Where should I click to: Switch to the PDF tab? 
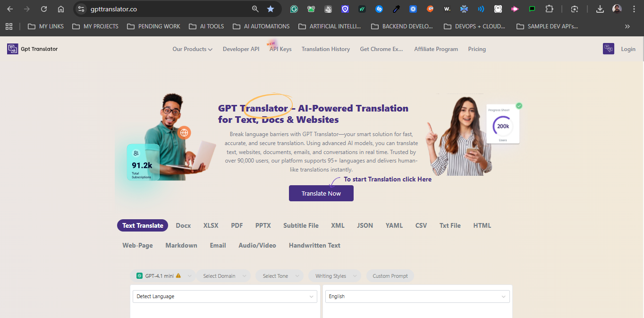click(237, 225)
